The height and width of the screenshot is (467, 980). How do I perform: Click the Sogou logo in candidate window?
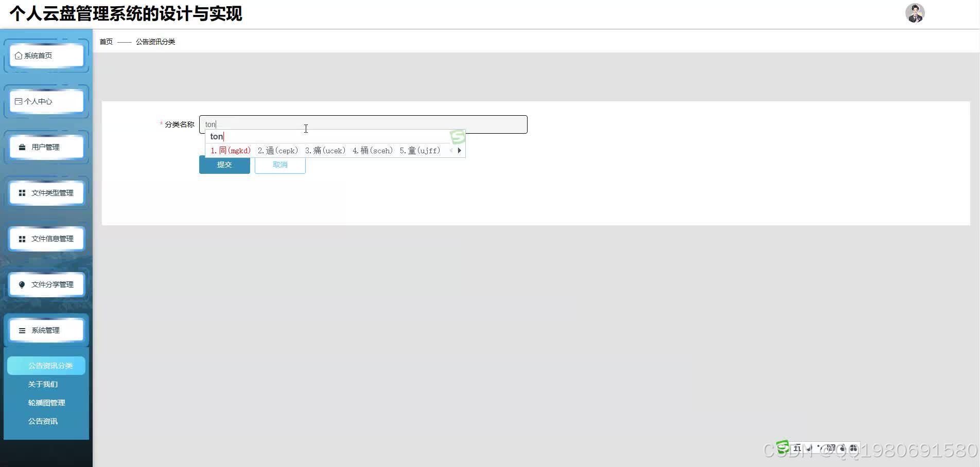coord(458,137)
